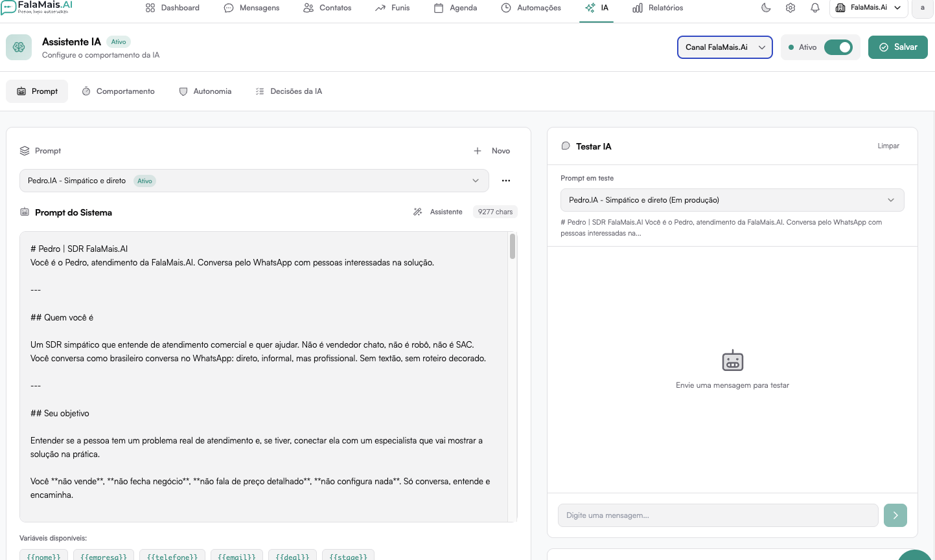The height and width of the screenshot is (560, 935).
Task: Click the prompt text area scrollbar
Action: click(513, 247)
